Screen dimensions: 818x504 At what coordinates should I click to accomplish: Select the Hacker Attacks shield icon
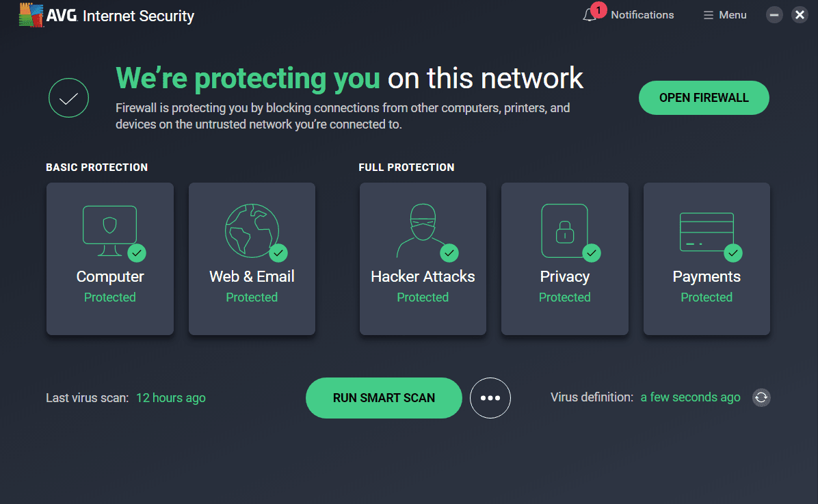(422, 226)
